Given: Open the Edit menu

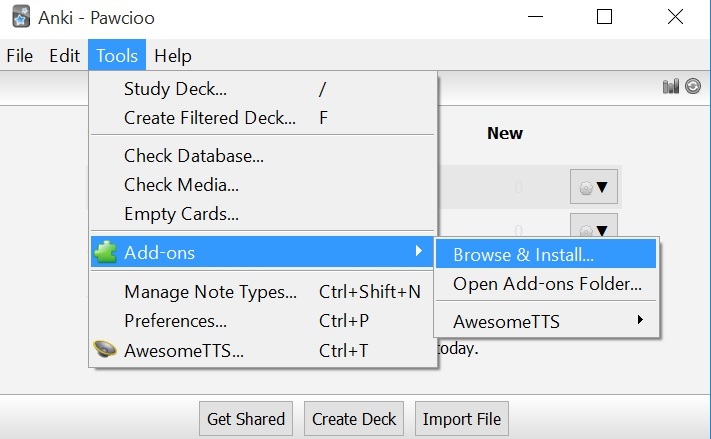Looking at the screenshot, I should (x=64, y=56).
